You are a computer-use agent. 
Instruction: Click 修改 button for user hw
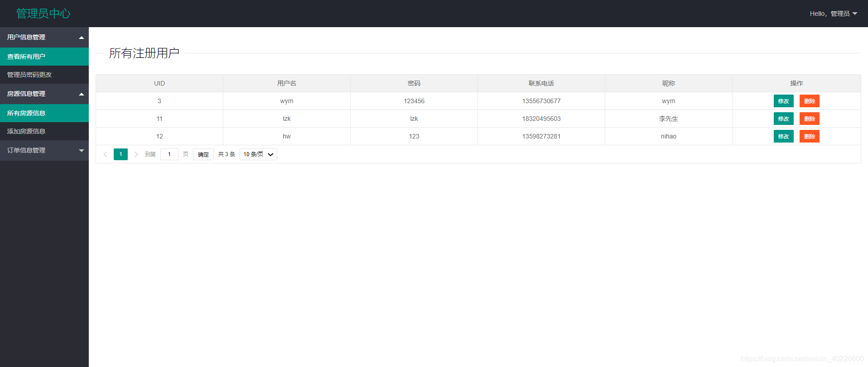click(783, 136)
